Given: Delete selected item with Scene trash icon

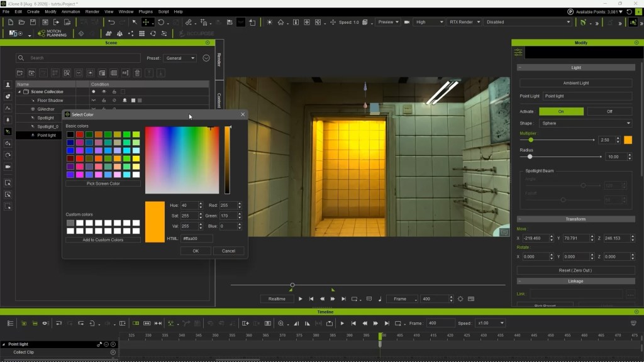Looking at the screenshot, I should (137, 73).
